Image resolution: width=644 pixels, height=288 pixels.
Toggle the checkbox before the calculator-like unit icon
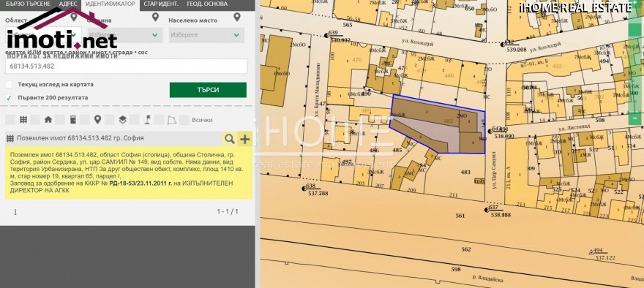60,120
